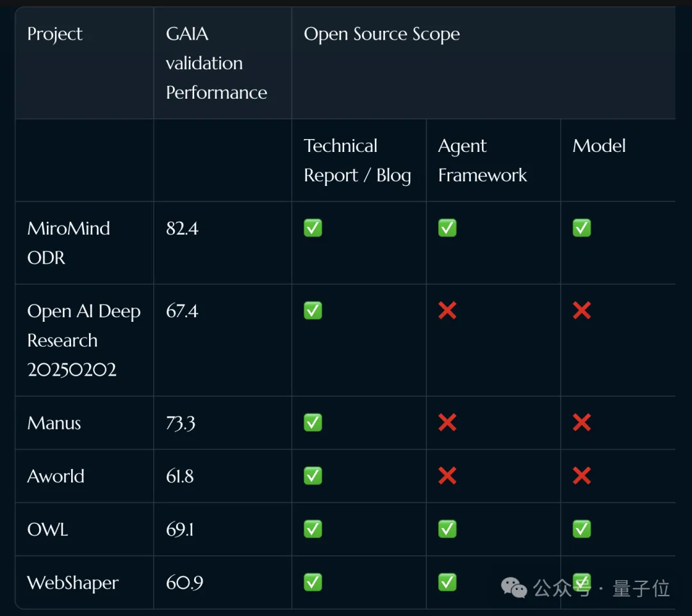Viewport: 692px width, 616px height.
Task: Click MiroMind ODR Agent Framework checkmark
Action: [x=447, y=228]
